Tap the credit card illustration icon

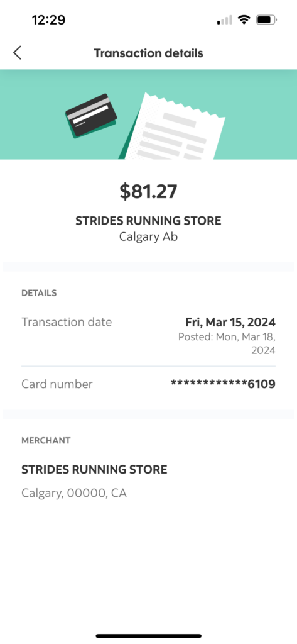(92, 116)
